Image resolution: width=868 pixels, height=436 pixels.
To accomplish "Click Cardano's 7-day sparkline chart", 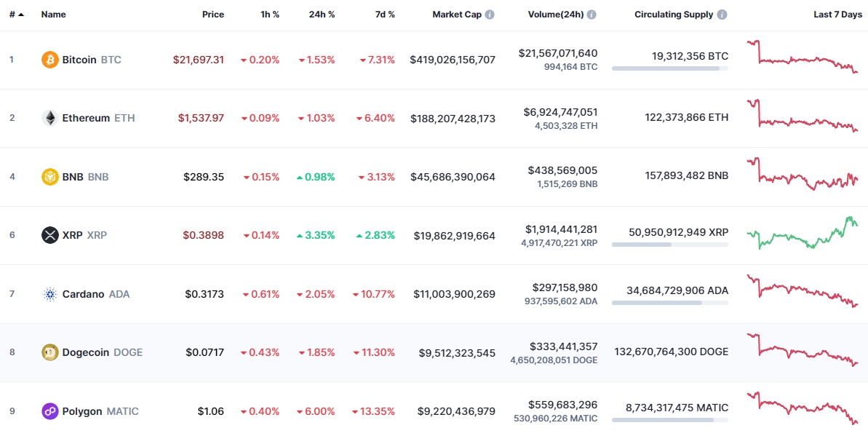I will [x=803, y=291].
